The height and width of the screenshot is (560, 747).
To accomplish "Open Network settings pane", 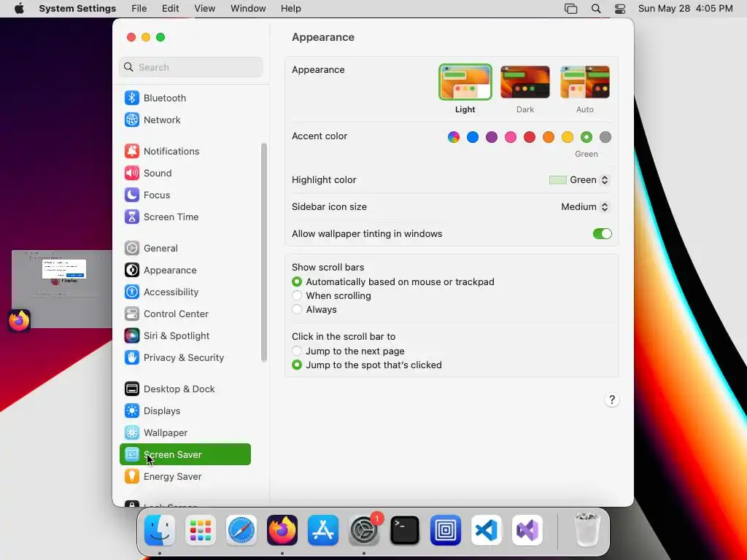I will coord(185,120).
